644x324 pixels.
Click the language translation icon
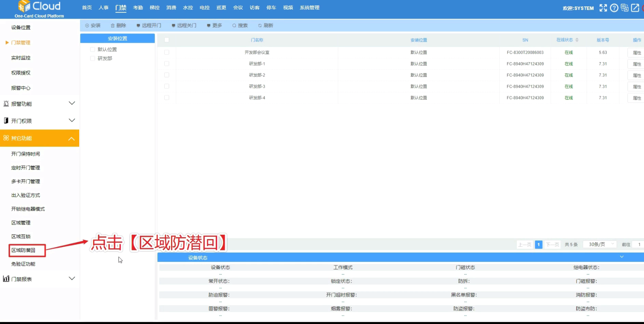(x=625, y=8)
